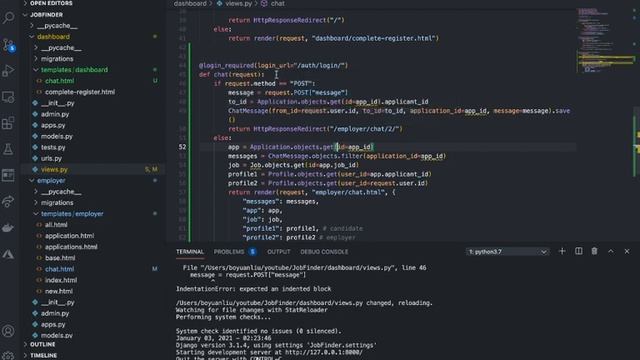Open base.html file
This screenshot has width=640, height=360.
tap(60, 258)
